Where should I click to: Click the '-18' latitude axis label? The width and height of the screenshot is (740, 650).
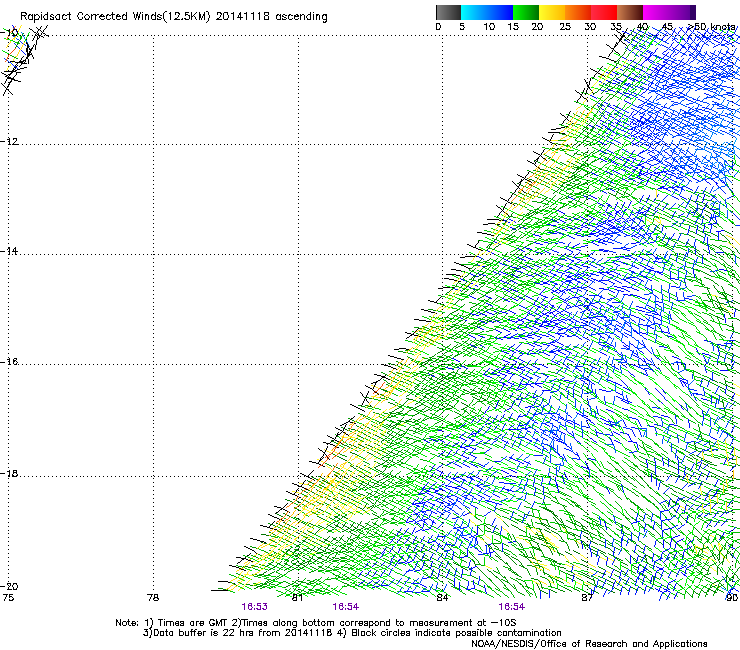pyautogui.click(x=10, y=473)
